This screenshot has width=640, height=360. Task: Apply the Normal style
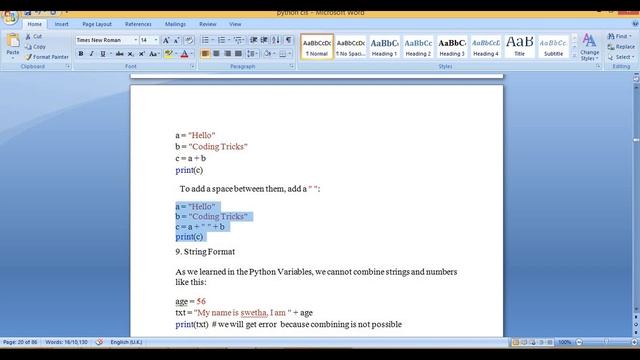pos(317,47)
